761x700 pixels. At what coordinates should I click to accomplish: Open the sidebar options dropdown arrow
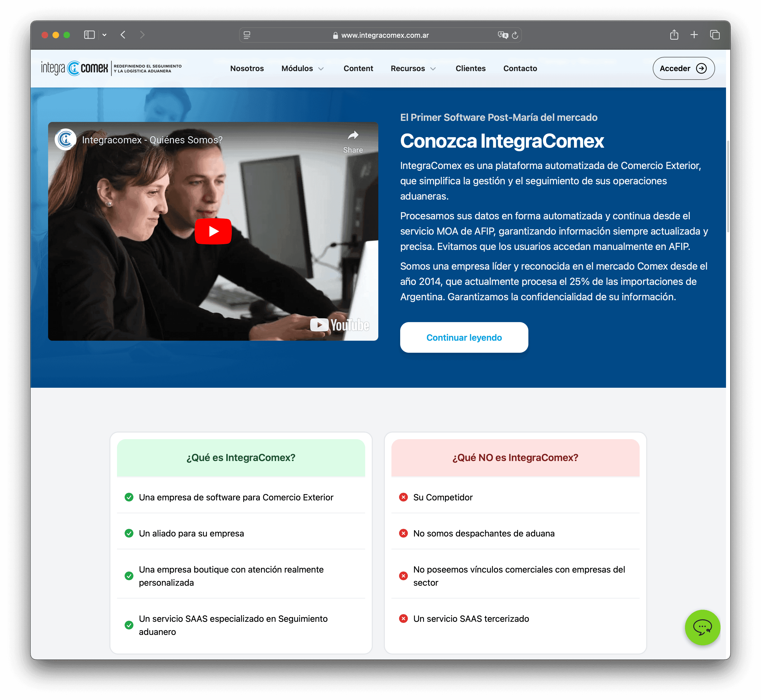coord(104,35)
